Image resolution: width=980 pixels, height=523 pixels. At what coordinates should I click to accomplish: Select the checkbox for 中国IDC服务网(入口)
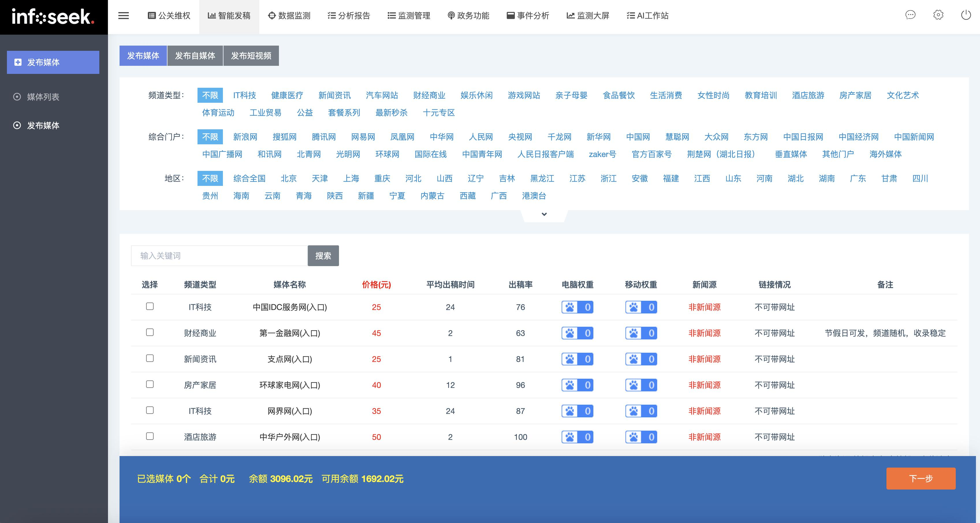coord(150,307)
